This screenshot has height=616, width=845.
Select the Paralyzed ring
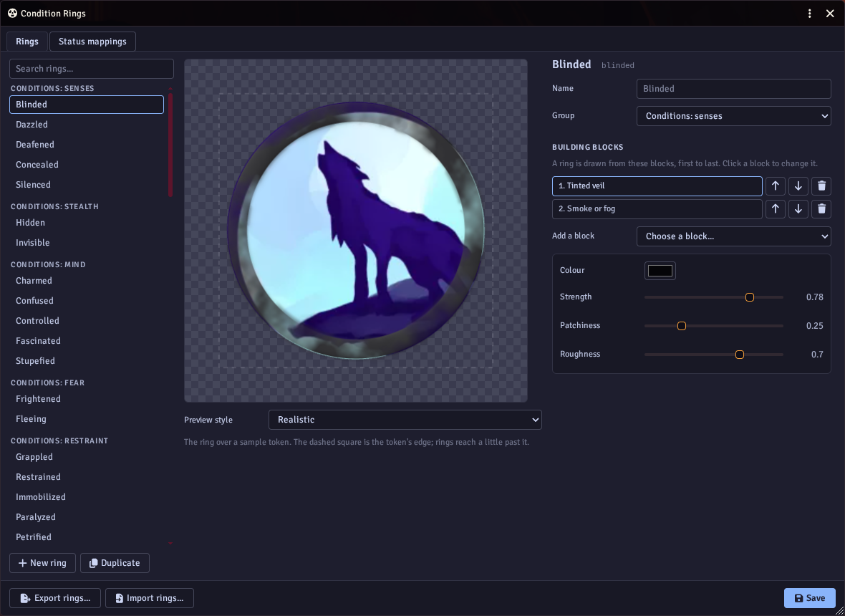pyautogui.click(x=86, y=517)
